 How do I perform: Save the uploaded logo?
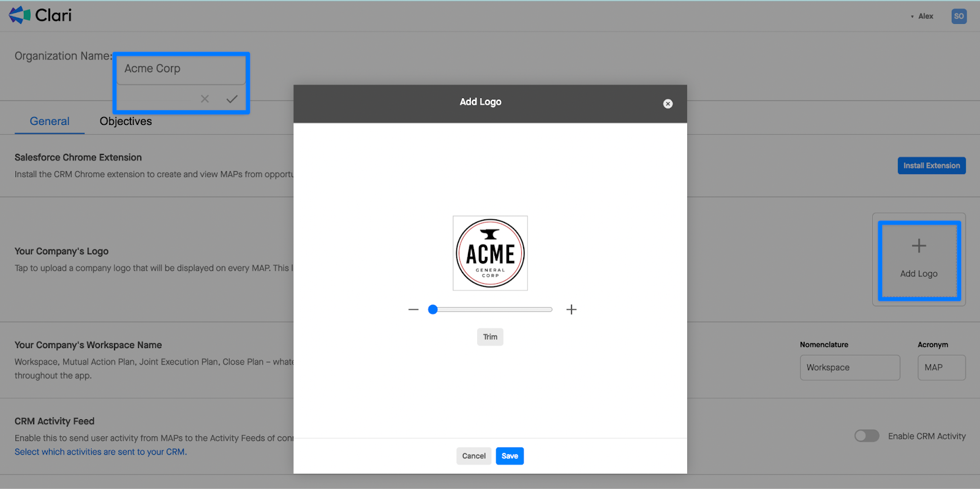pyautogui.click(x=510, y=456)
